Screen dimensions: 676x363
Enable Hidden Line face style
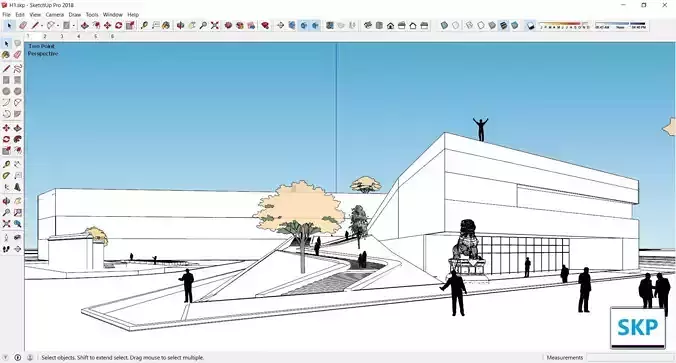point(481,25)
